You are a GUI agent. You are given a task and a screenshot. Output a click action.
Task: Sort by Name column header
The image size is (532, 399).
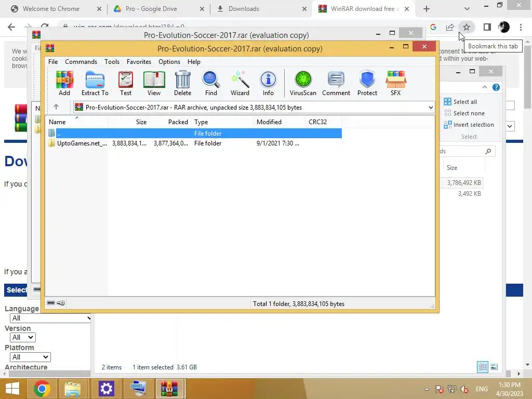[x=76, y=122]
